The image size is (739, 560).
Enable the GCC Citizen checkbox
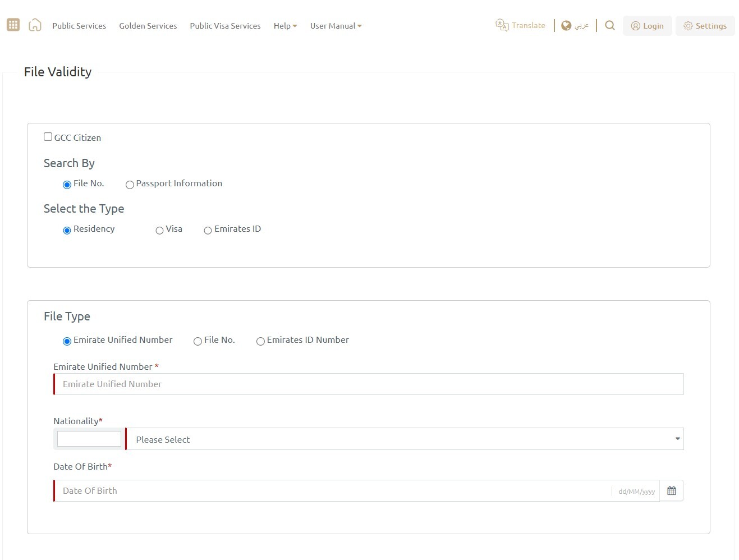tap(48, 136)
